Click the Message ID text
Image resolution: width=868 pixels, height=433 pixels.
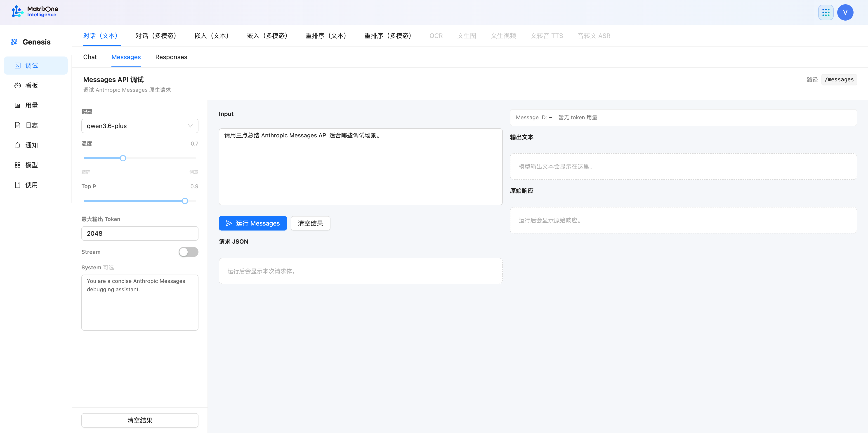pyautogui.click(x=534, y=118)
